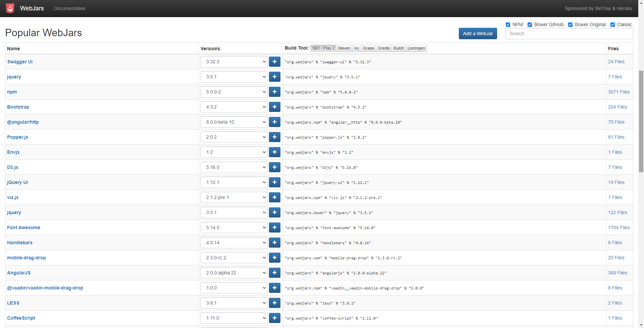This screenshot has width=644, height=328.
Task: Select Leiningen build tool tab
Action: [416, 48]
